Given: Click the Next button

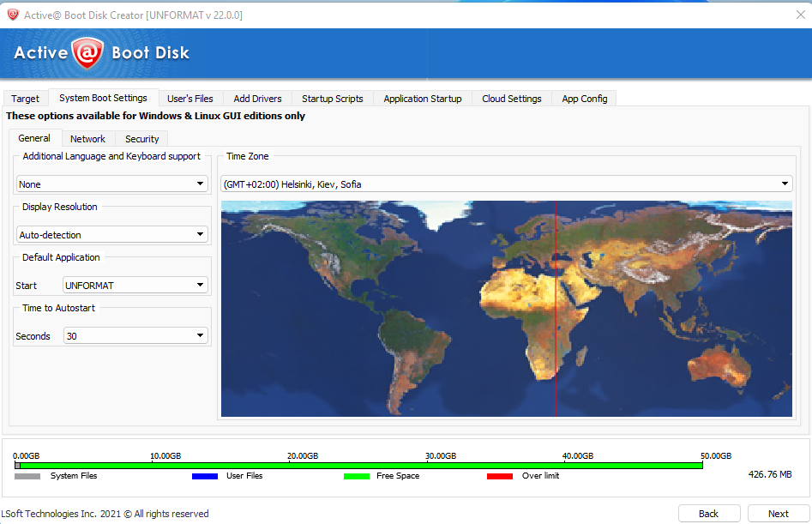Looking at the screenshot, I should (778, 514).
